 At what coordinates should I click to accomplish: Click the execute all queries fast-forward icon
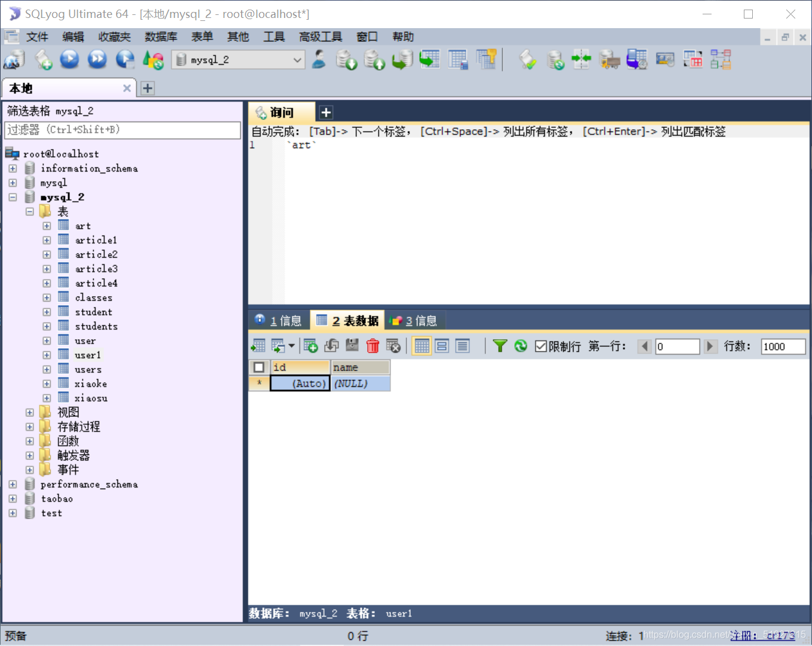click(97, 59)
